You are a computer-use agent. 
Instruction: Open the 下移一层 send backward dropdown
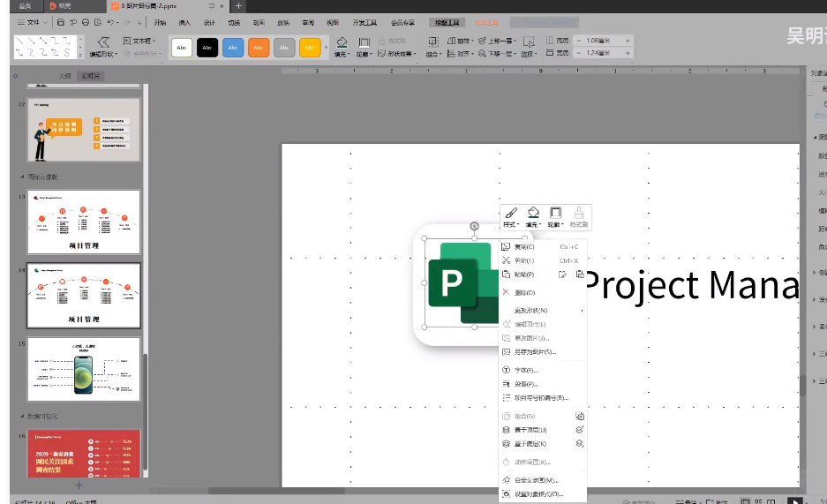496,54
